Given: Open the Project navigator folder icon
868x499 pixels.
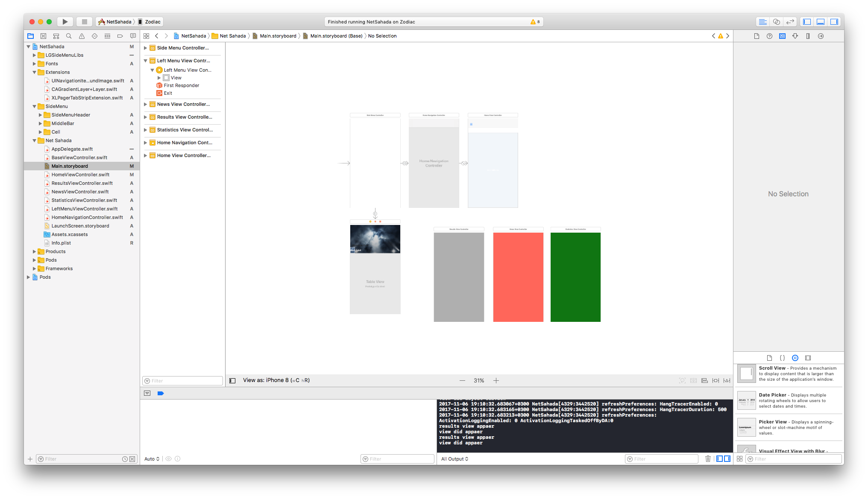Looking at the screenshot, I should tap(31, 36).
